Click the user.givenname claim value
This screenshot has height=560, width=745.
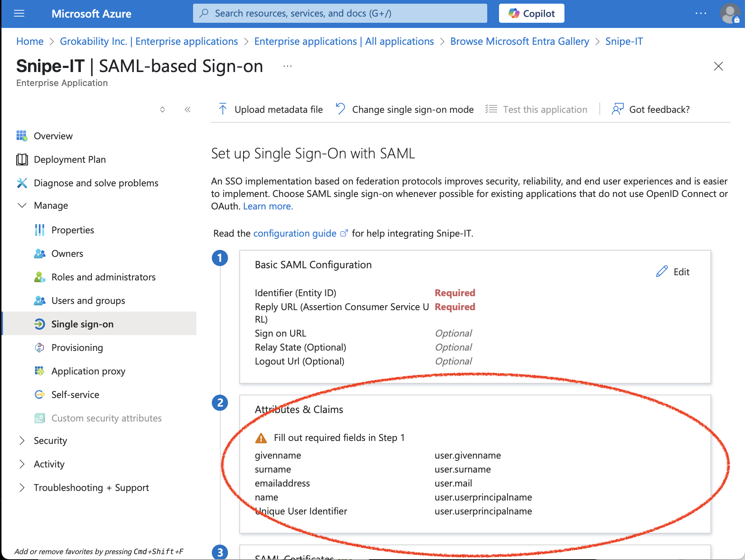468,455
